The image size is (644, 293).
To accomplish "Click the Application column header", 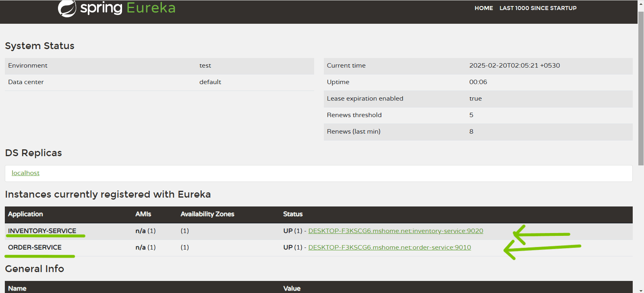I will (x=25, y=214).
